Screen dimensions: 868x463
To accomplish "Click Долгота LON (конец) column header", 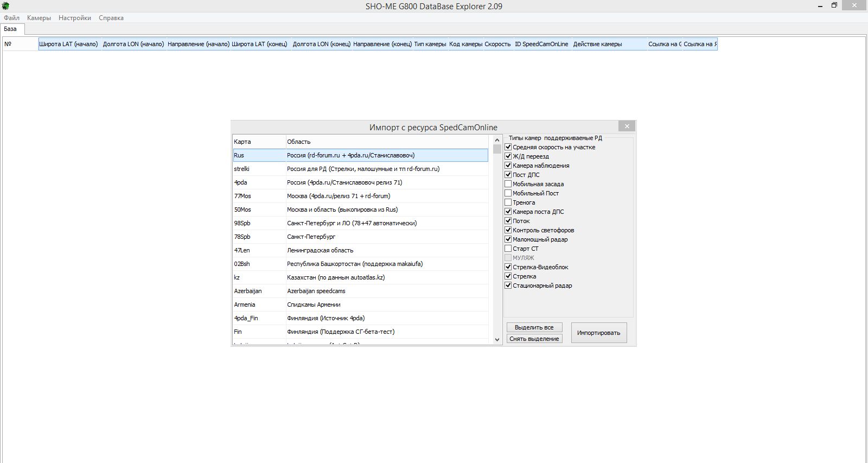I will (322, 44).
